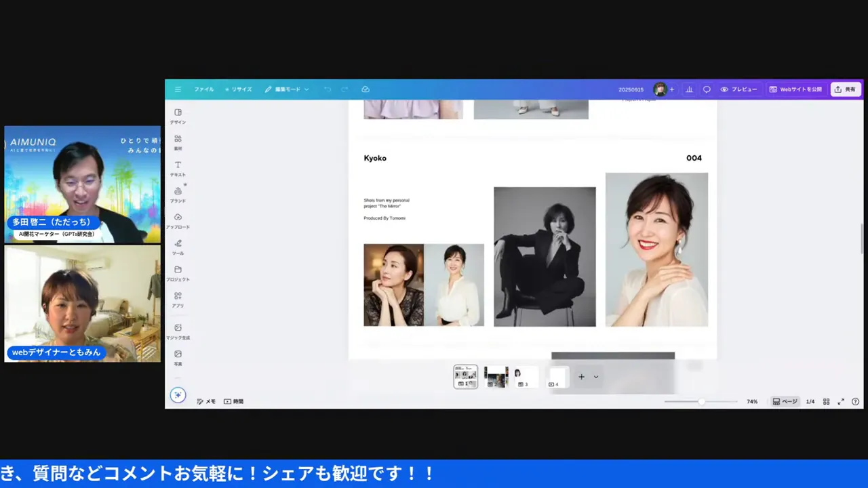868x488 pixels.
Task: Click the Webサイトを公開 button
Action: pos(796,89)
